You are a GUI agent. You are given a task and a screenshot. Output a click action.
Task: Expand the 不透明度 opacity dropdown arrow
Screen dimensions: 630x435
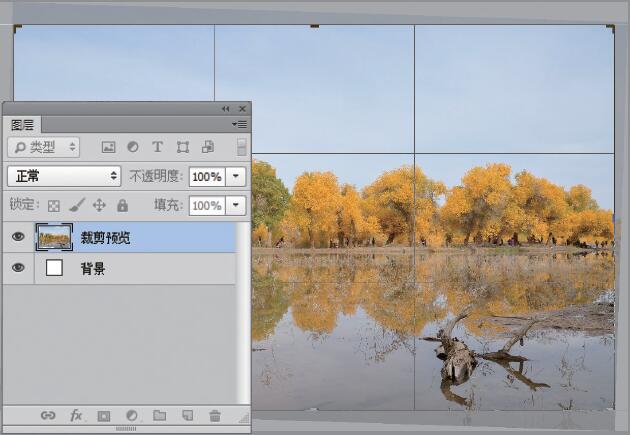tap(236, 176)
